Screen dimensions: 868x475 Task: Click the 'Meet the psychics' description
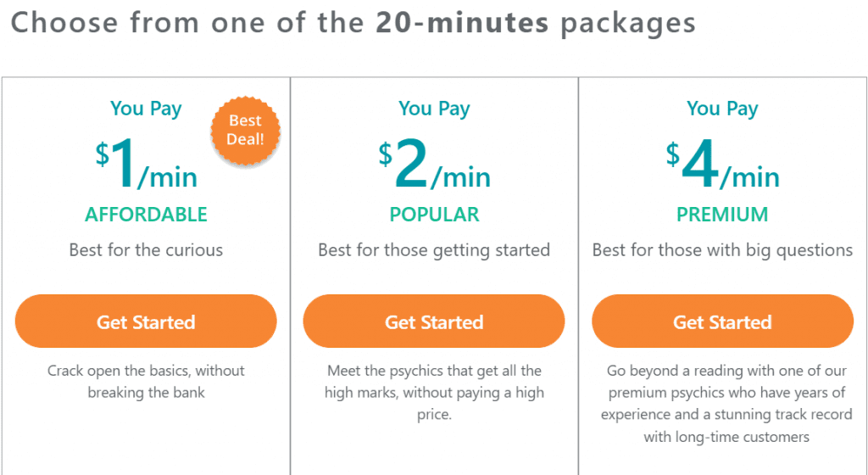point(434,393)
